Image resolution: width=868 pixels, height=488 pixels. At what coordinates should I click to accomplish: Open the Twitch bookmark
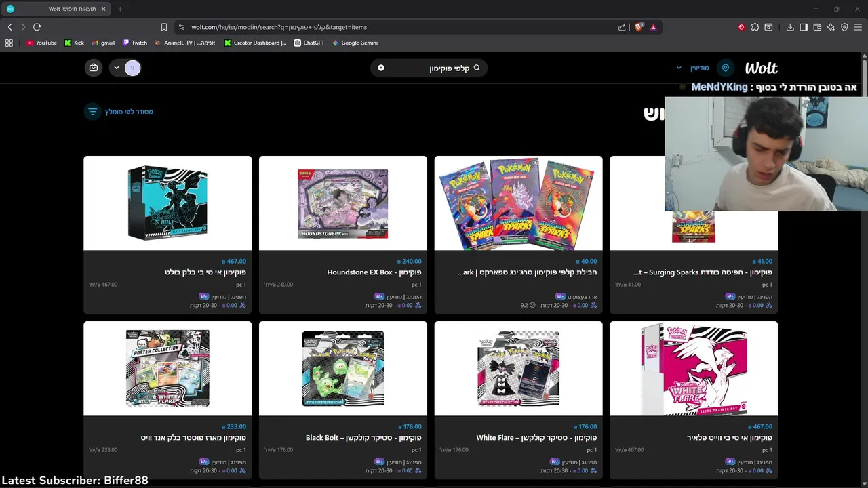[x=135, y=43]
